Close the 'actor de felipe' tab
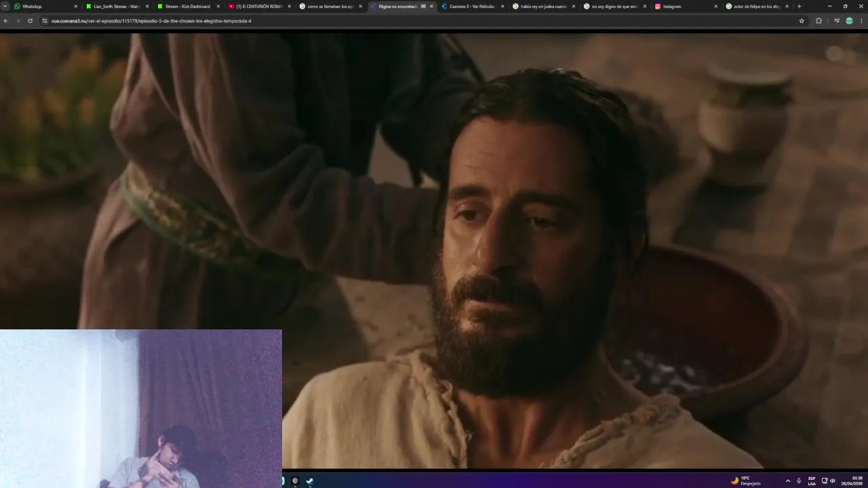The width and height of the screenshot is (868, 488). tap(787, 6)
